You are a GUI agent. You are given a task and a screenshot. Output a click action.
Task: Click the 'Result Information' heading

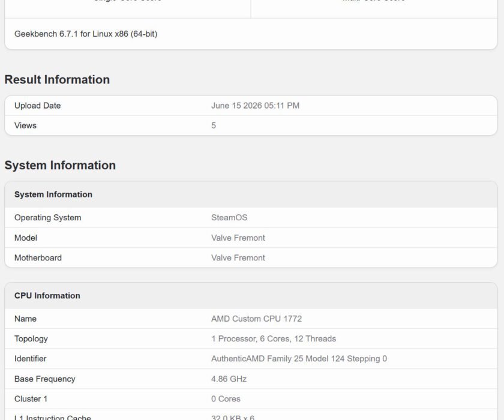coord(57,79)
